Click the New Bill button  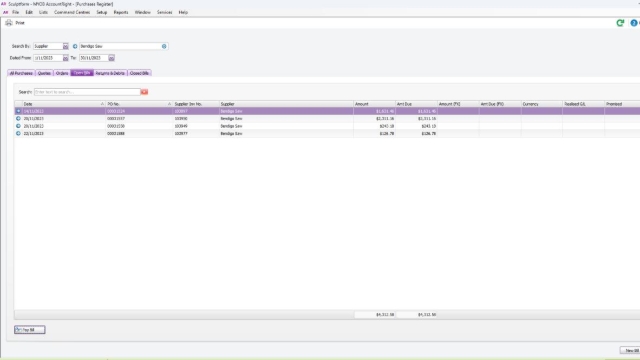coord(630,350)
